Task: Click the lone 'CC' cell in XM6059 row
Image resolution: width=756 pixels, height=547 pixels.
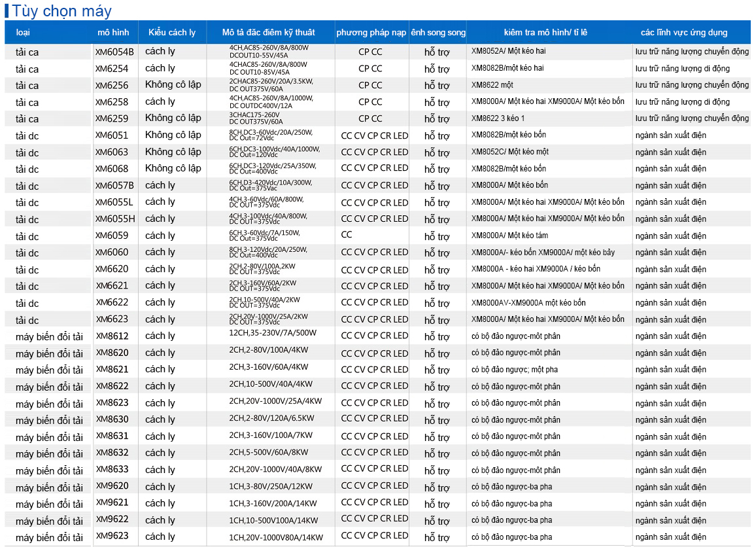Action: [x=347, y=235]
